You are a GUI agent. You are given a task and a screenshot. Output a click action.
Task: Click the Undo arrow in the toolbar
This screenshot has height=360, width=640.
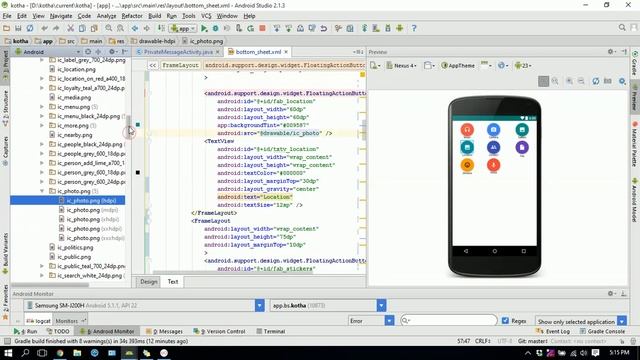[44, 28]
